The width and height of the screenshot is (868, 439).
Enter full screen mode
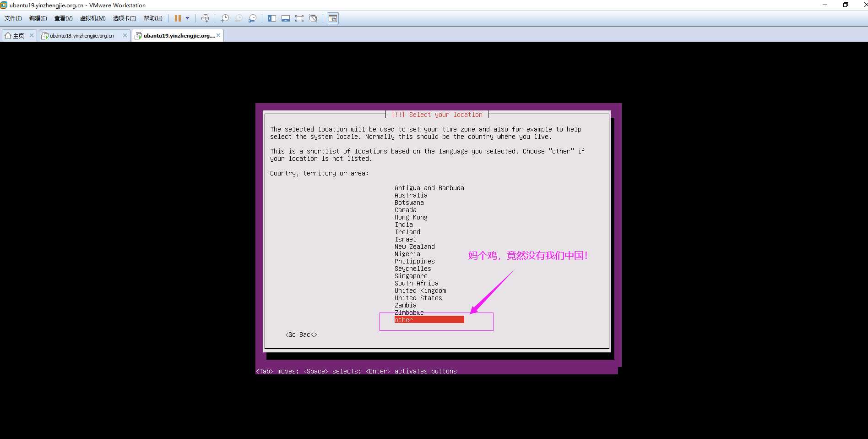click(299, 18)
